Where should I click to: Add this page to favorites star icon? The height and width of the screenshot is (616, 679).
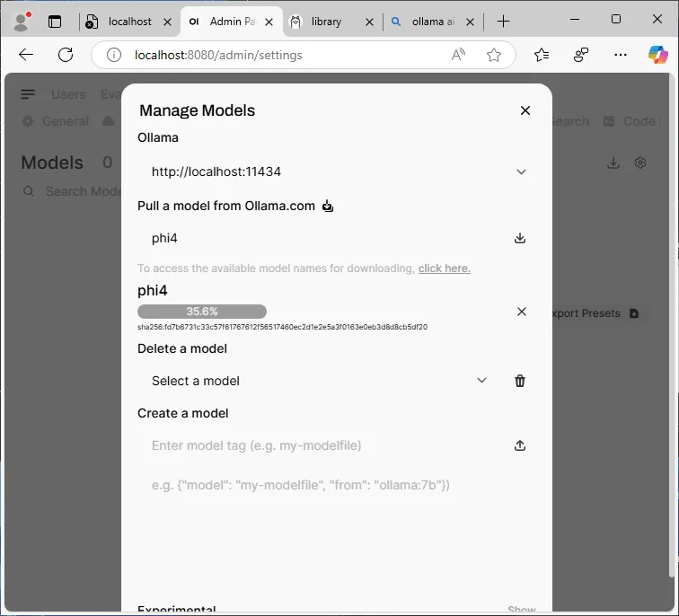click(x=494, y=55)
